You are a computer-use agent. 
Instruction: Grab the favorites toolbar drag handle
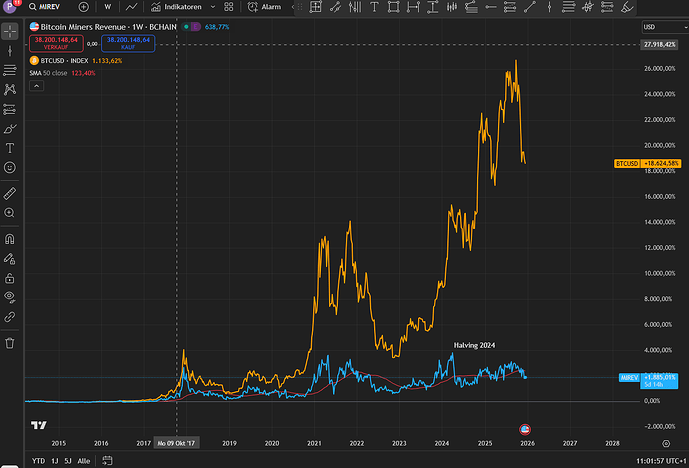coord(301,7)
